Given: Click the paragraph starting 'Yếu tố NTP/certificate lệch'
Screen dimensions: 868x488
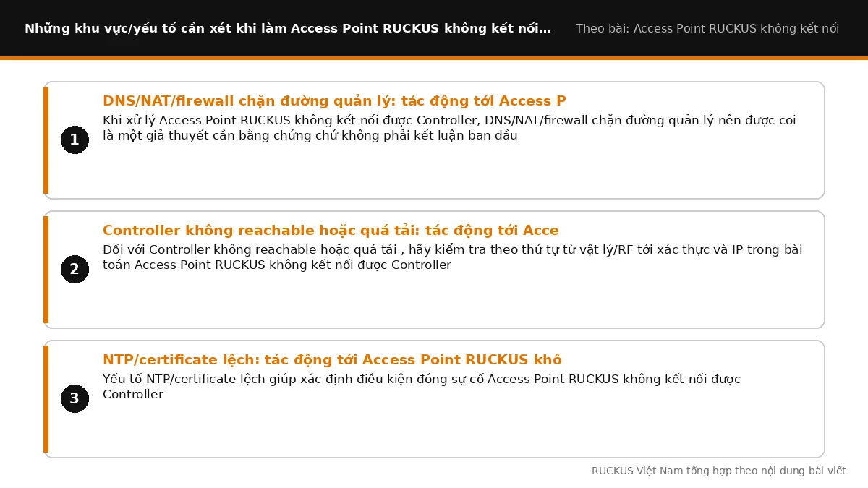Looking at the screenshot, I should (422, 387).
